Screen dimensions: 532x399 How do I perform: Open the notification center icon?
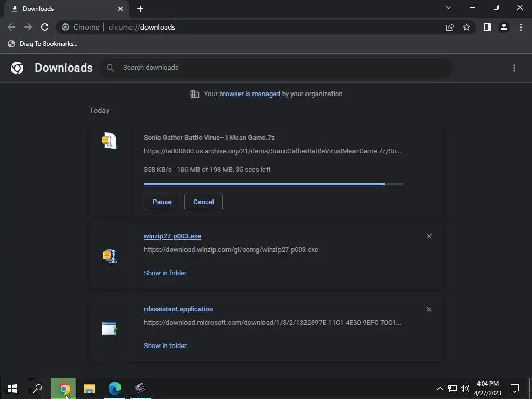pyautogui.click(x=515, y=389)
